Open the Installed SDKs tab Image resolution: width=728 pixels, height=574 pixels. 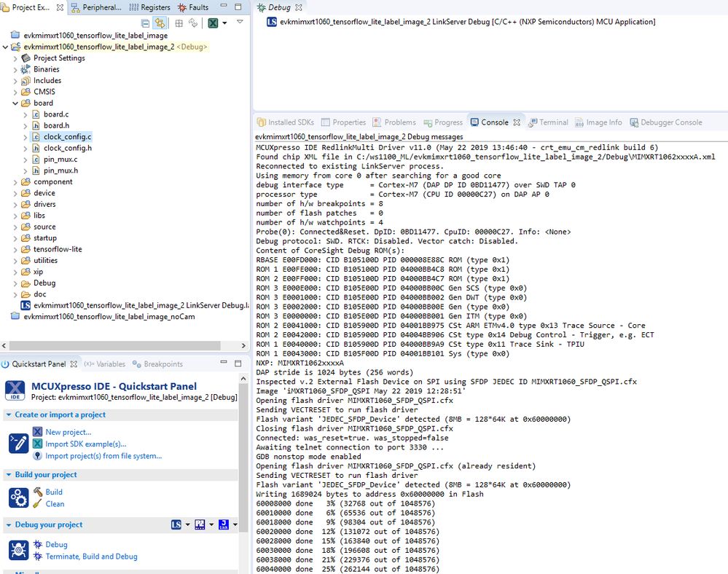286,122
